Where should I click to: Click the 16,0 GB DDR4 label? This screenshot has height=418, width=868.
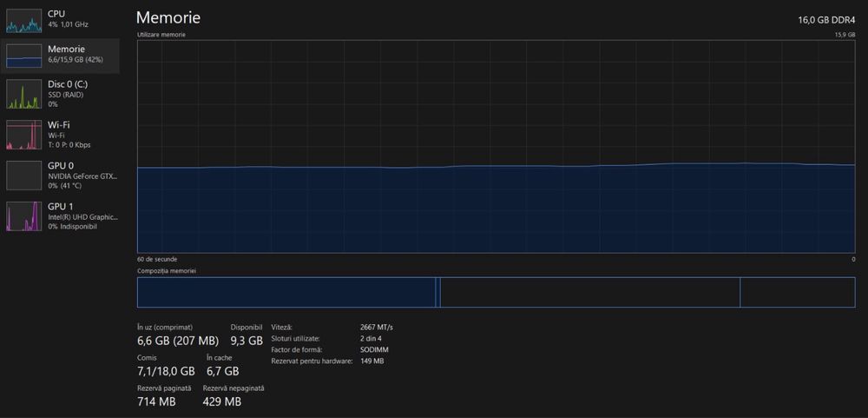(826, 20)
